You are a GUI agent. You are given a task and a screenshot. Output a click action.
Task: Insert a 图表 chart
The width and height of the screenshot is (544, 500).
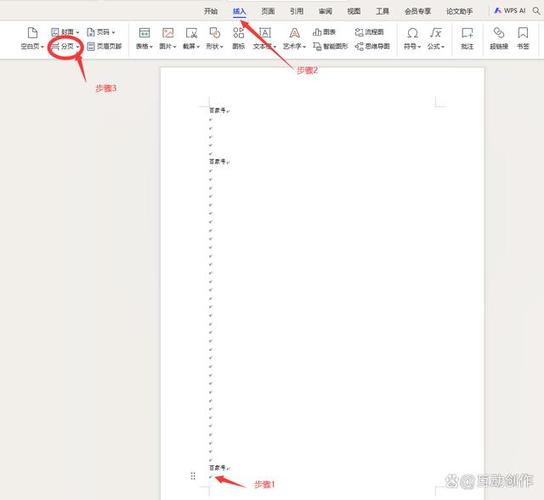(x=324, y=32)
